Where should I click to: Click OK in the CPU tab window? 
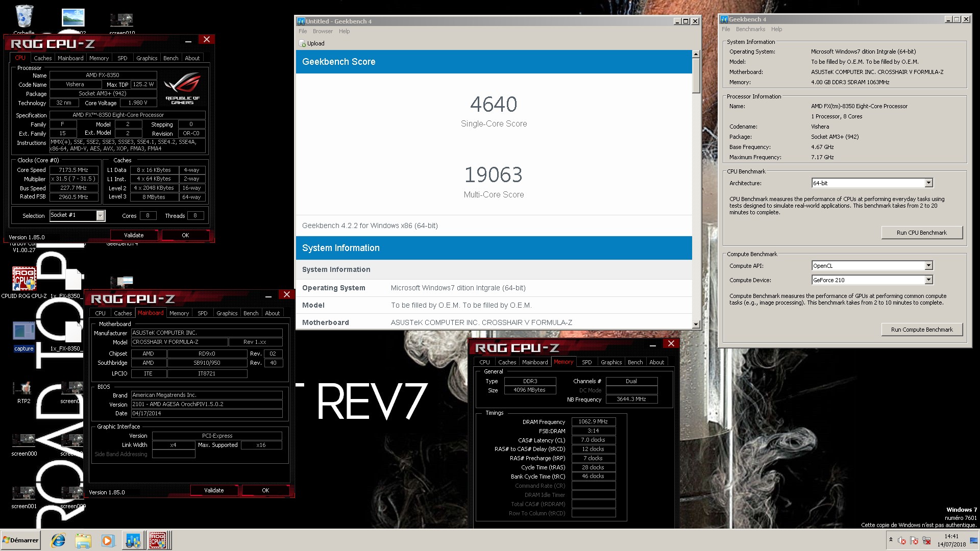[185, 235]
